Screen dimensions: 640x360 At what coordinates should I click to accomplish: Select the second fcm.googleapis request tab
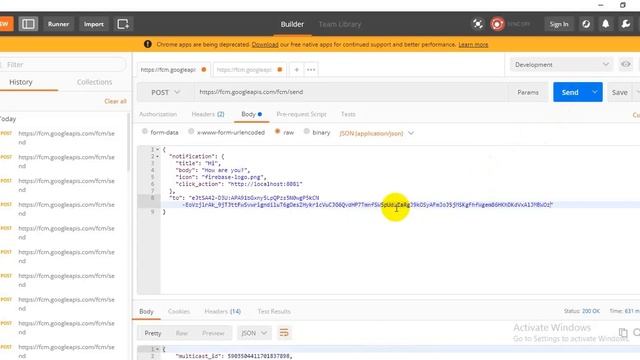[x=249, y=70]
